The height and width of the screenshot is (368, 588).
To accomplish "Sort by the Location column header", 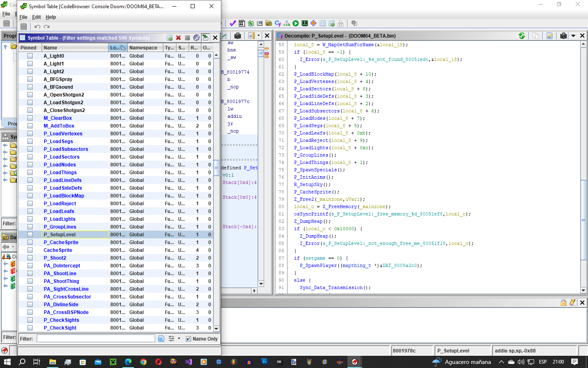I will coord(118,48).
